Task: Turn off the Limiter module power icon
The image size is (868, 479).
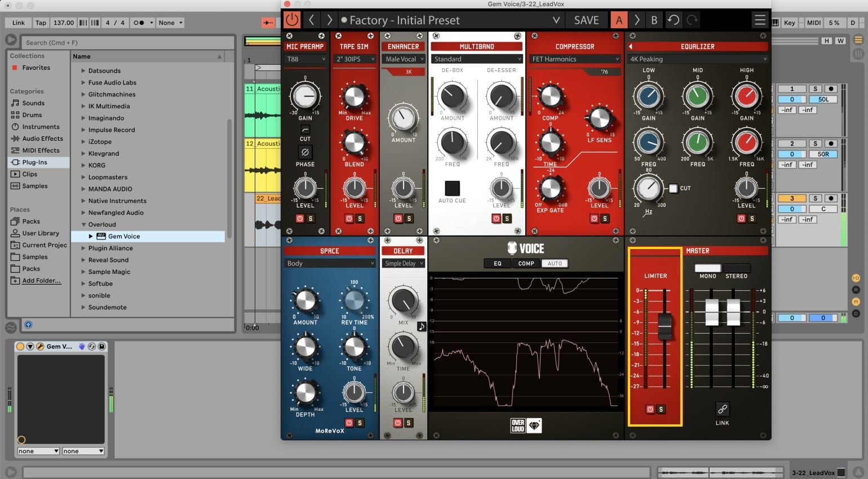Action: [650, 410]
